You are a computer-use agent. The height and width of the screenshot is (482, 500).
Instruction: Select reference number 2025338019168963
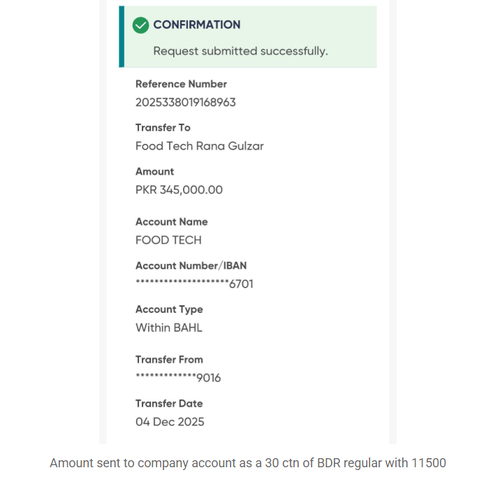[186, 102]
